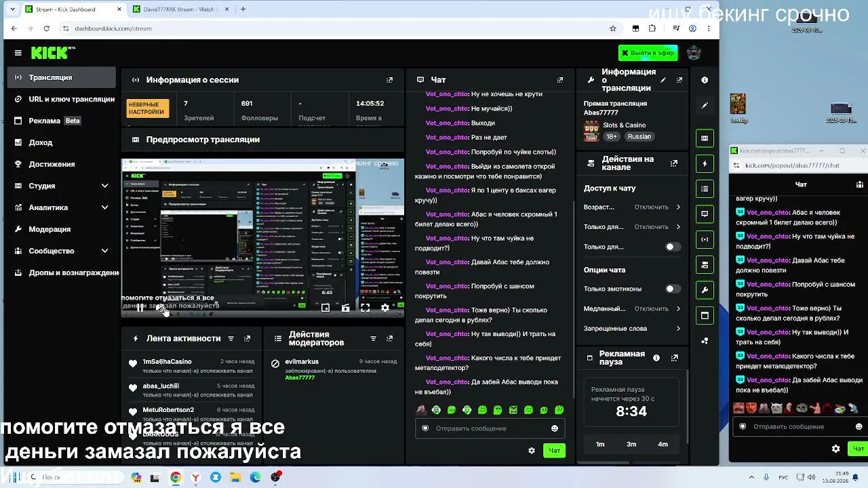The image size is (868, 488).
Task: Toggle chat bubble widget in right toolbar
Action: (x=705, y=214)
